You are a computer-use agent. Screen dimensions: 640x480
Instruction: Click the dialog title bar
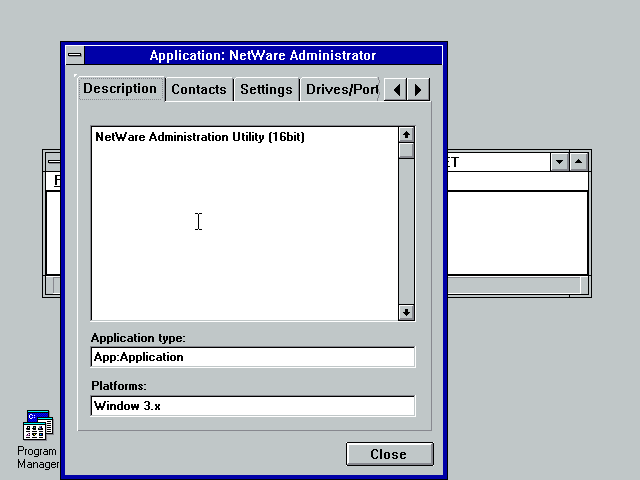point(263,55)
